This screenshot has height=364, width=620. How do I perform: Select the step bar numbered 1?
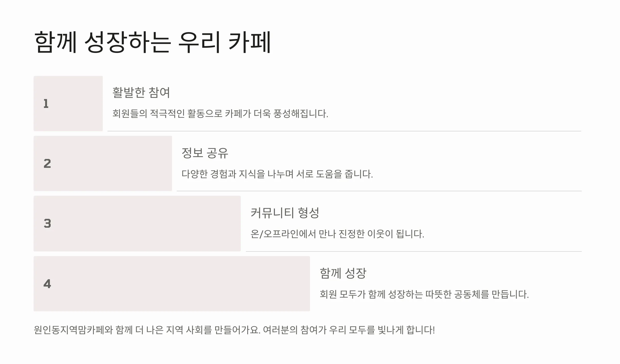click(68, 104)
